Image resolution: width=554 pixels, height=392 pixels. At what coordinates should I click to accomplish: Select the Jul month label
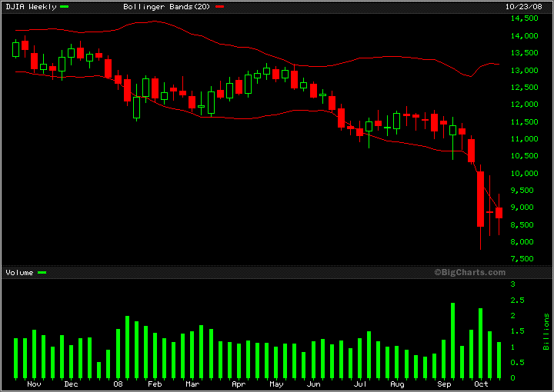click(360, 384)
